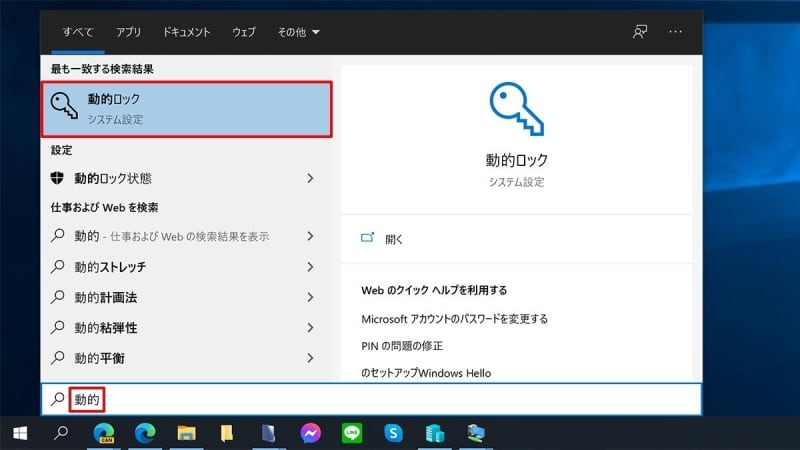Image resolution: width=800 pixels, height=450 pixels.
Task: Select the 動的平衡 suggestion
Action: pos(187,358)
